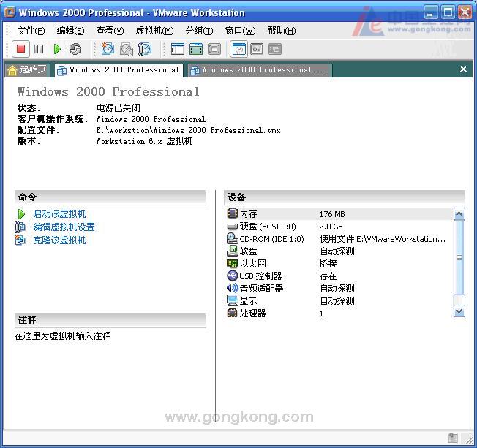This screenshot has width=477, height=448.
Task: Select the active Windows 2000 Professional tab
Action: (119, 70)
